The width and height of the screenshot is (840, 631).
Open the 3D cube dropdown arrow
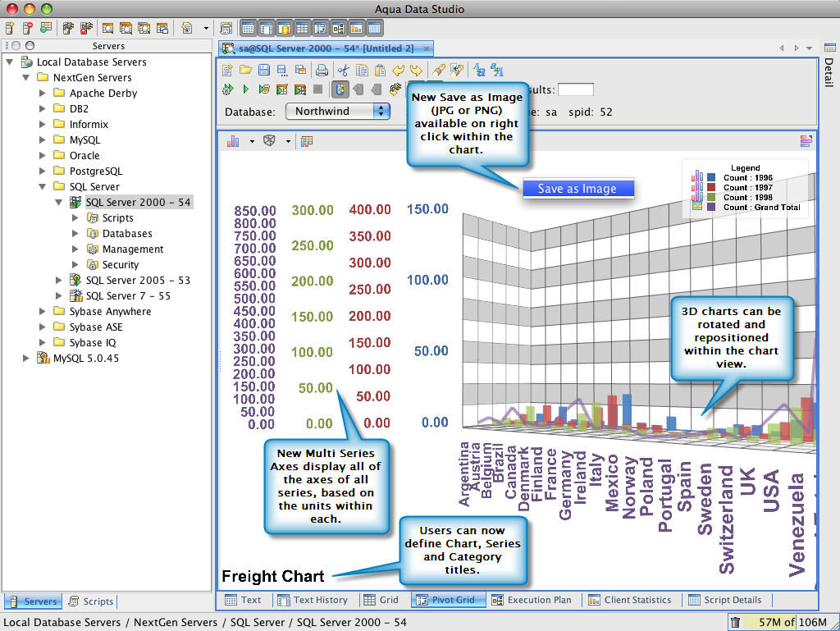coord(288,142)
